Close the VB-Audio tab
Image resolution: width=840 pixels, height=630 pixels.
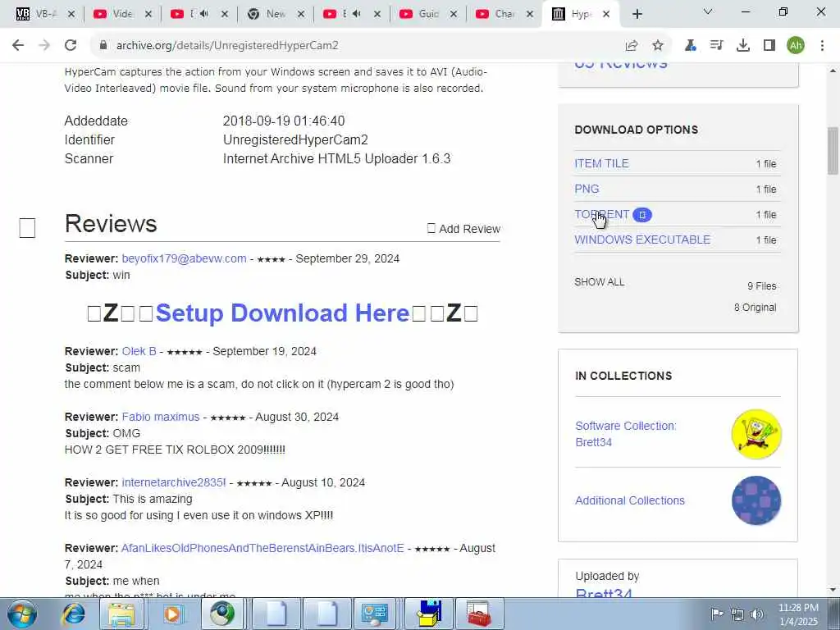click(x=71, y=15)
